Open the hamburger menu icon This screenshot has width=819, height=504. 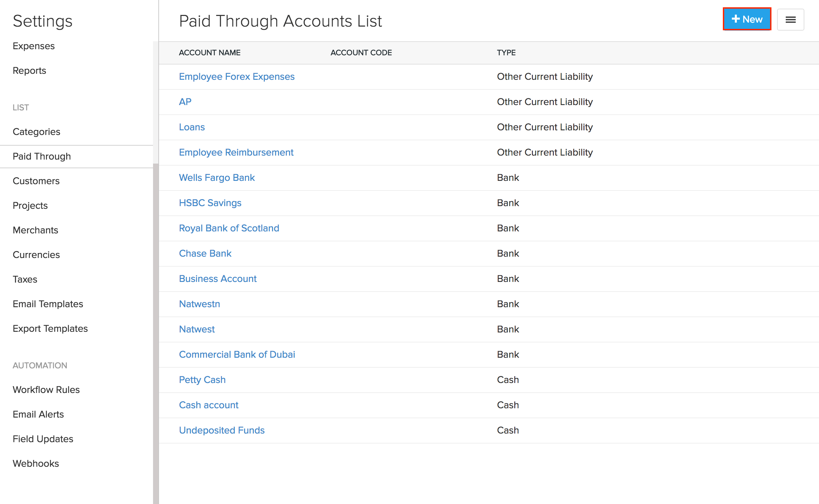[791, 20]
